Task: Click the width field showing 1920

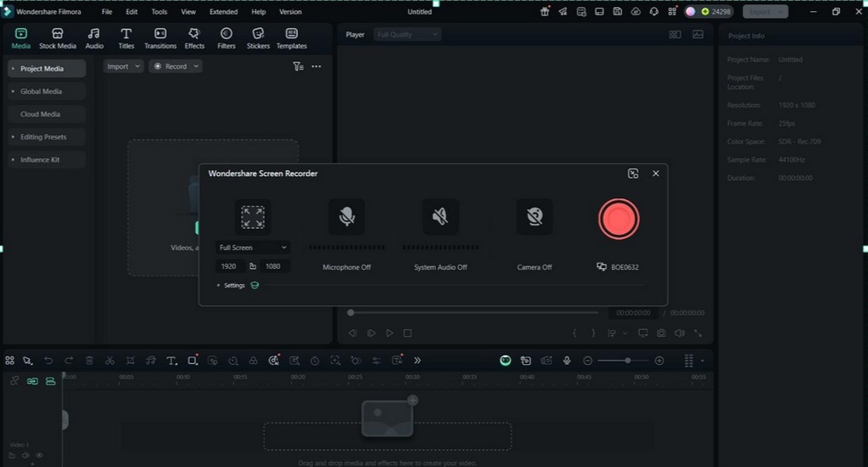Action: point(229,266)
